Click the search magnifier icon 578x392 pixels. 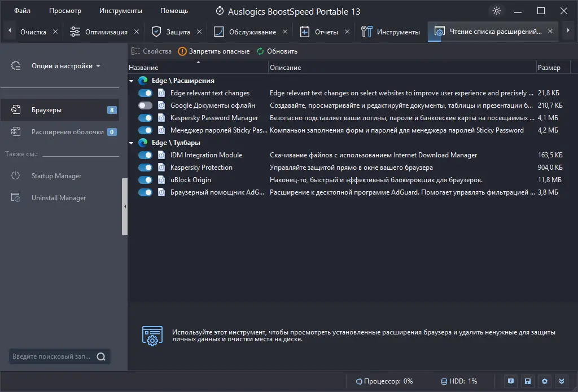tap(101, 356)
